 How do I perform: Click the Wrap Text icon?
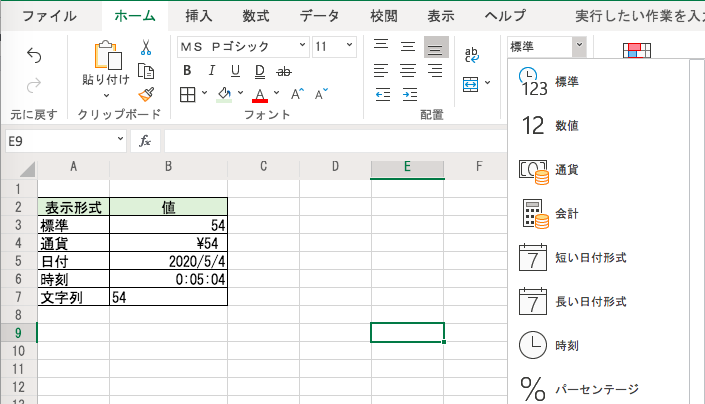472,54
